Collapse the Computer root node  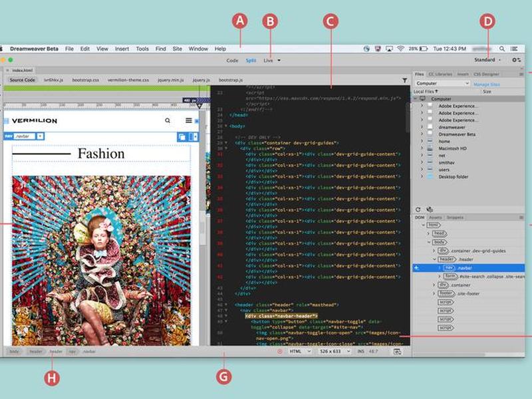click(415, 98)
